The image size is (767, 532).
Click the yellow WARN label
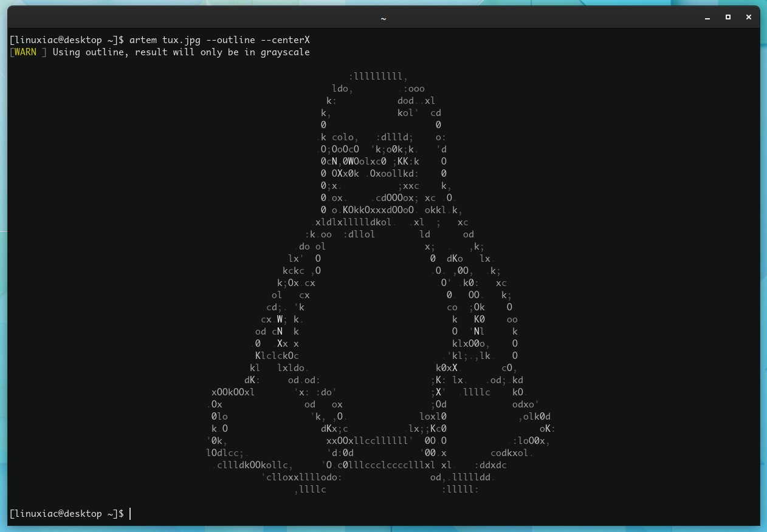coord(24,52)
